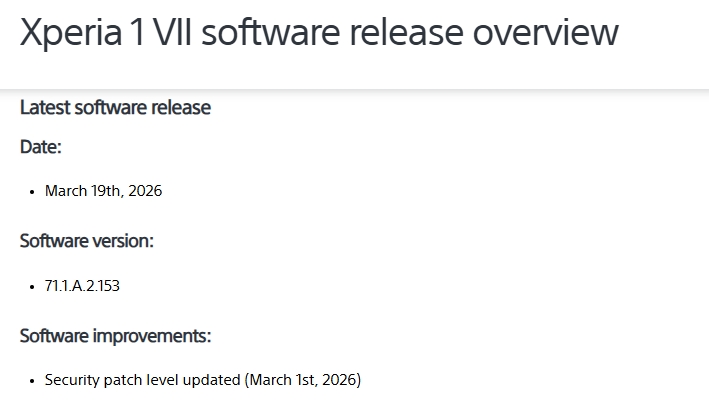This screenshot has height=406, width=709.
Task: Click the bullet before the security patch item
Action: 33,381
